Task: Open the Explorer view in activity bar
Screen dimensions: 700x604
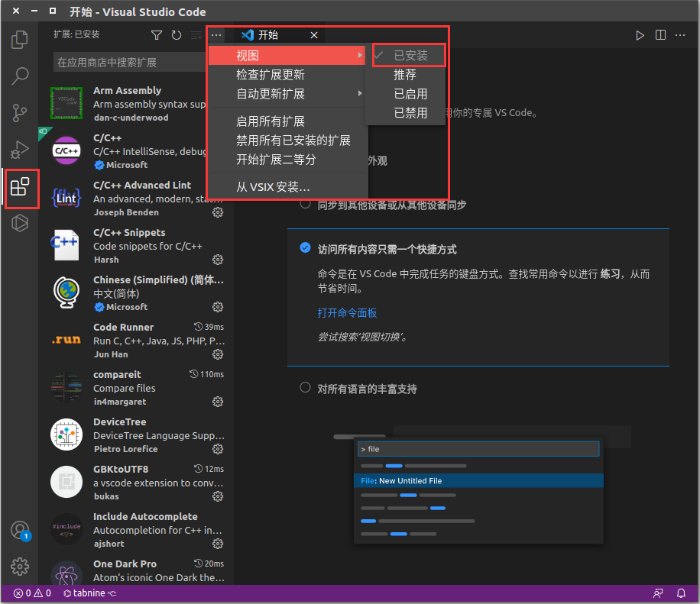Action: coord(20,40)
